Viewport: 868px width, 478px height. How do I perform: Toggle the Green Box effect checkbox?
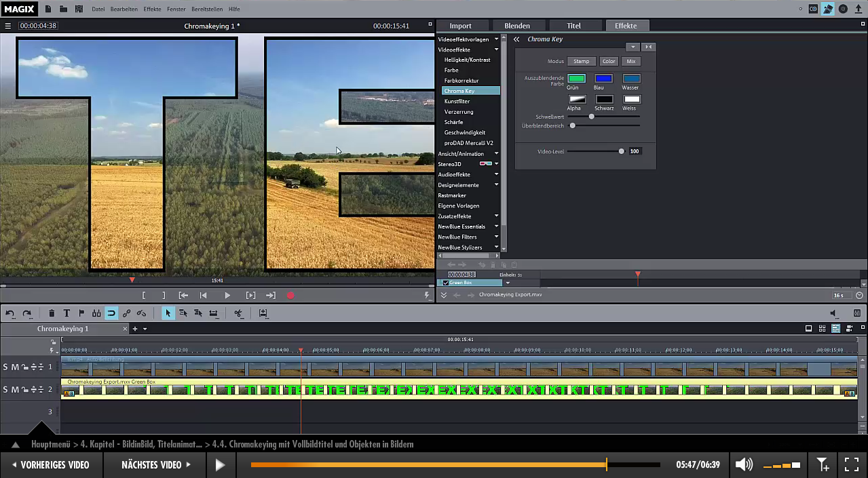click(x=446, y=283)
